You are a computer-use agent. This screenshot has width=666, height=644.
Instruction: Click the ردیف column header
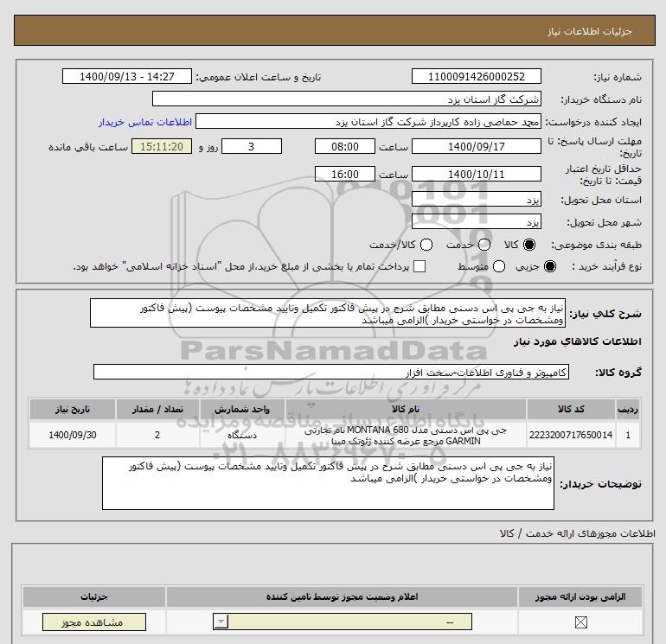(x=628, y=409)
